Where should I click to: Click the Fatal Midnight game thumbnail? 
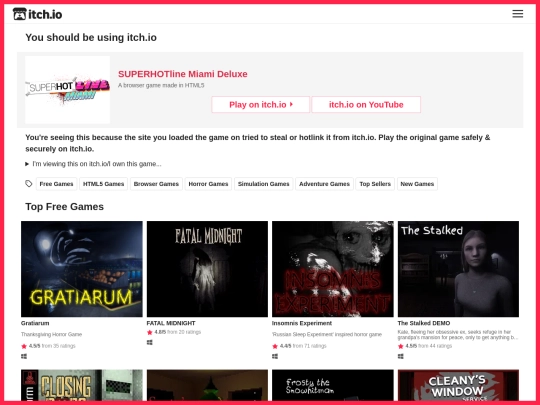click(x=207, y=269)
